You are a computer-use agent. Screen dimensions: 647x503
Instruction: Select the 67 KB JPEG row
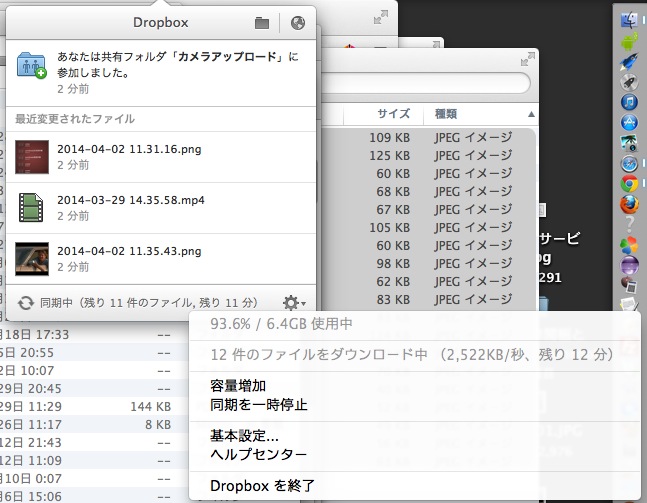tap(429, 210)
